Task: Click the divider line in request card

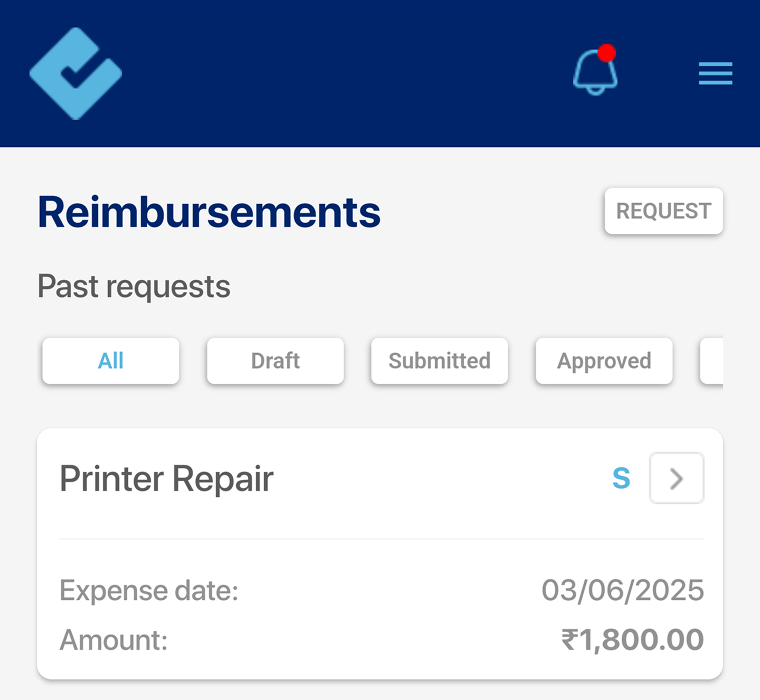Action: click(381, 539)
